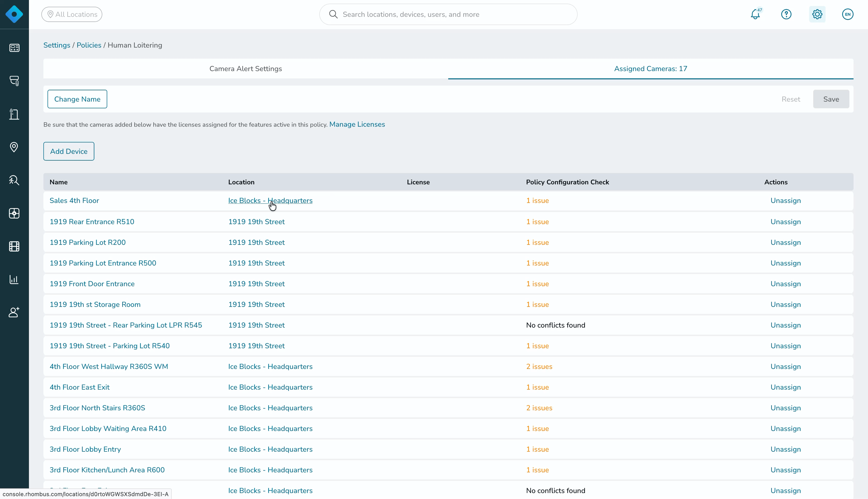
Task: Unassign 1919 Parking Lot R200
Action: tap(786, 242)
